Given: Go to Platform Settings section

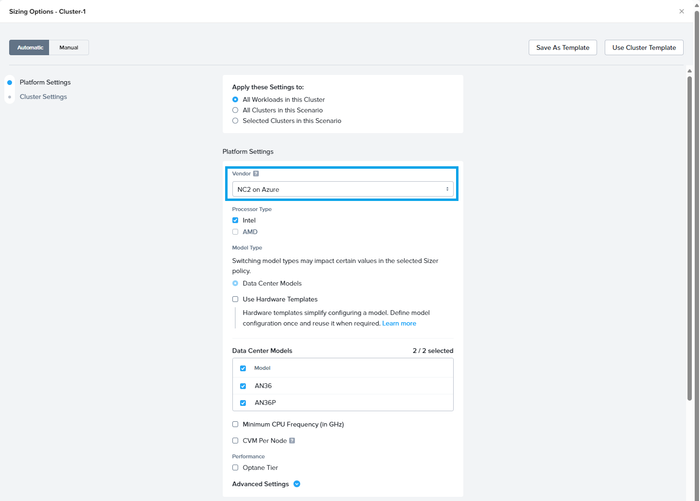Looking at the screenshot, I should point(45,82).
